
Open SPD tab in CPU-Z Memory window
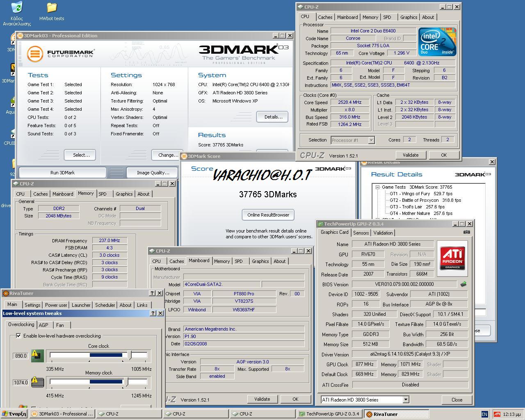(x=103, y=194)
